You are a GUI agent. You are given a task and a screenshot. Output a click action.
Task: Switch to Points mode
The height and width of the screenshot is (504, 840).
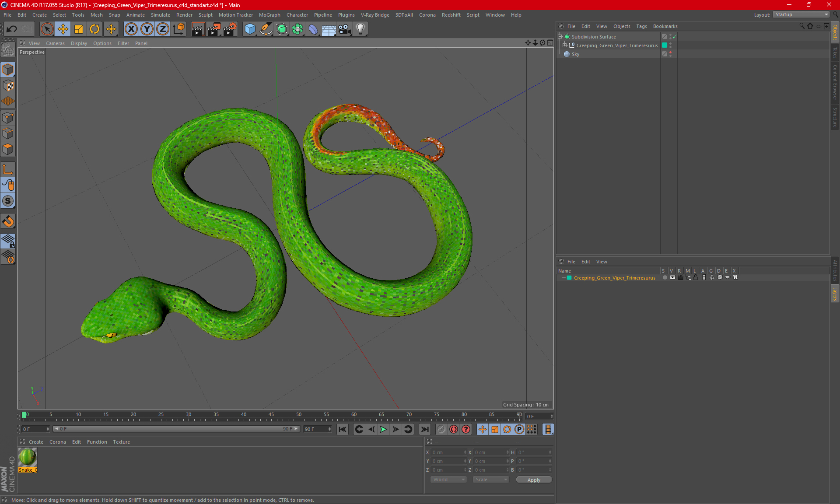click(x=8, y=118)
